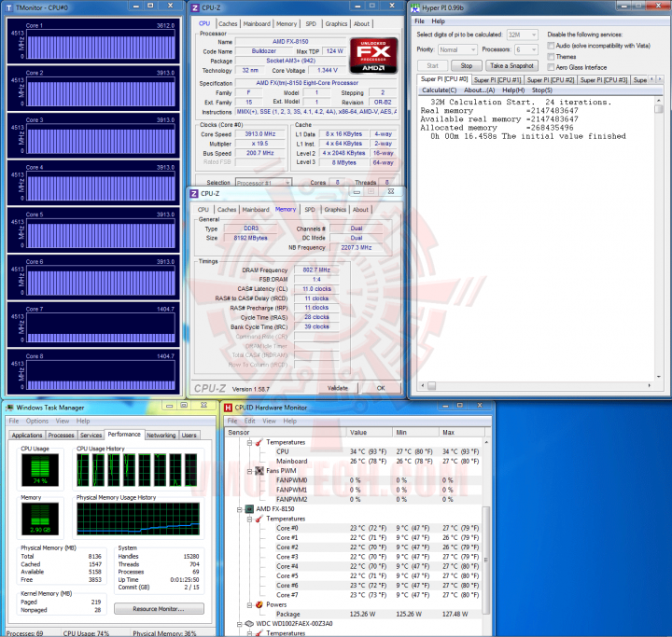Collapse the Fans PWM node
The height and width of the screenshot is (637, 672).
coord(249,471)
